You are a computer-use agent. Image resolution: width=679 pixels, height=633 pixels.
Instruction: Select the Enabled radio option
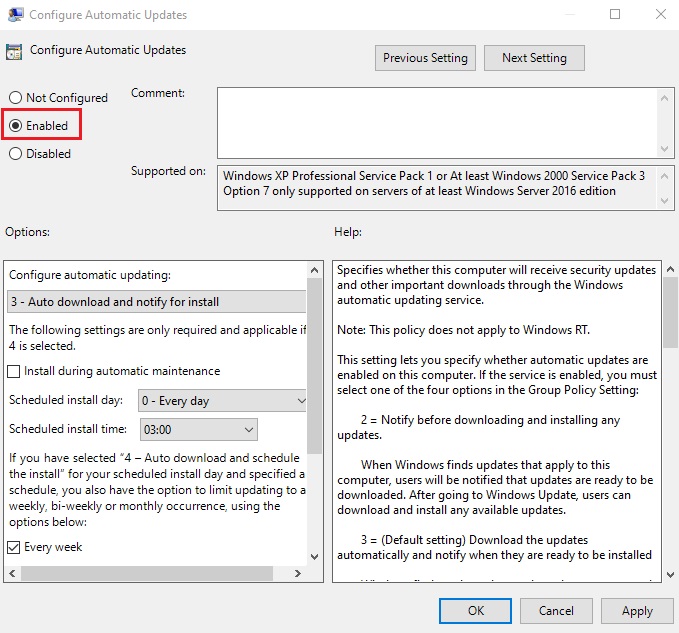[15, 126]
